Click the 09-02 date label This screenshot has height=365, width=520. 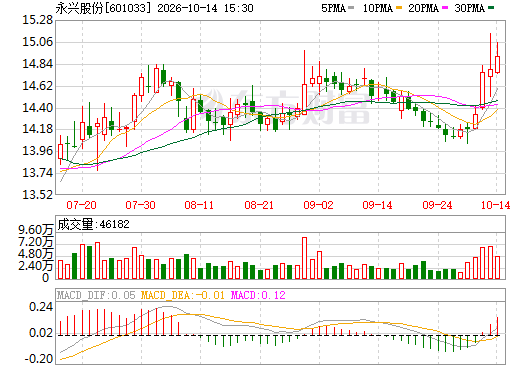tap(318, 205)
